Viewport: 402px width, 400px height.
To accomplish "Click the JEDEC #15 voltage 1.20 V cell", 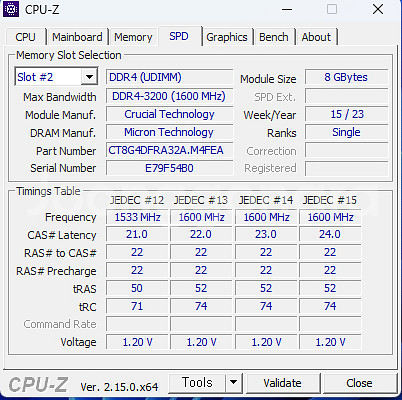I will click(x=330, y=342).
